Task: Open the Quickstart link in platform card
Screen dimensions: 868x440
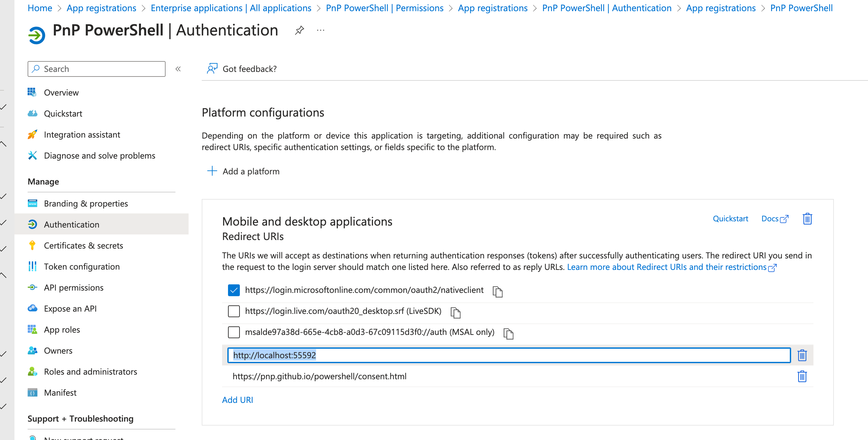Action: point(730,218)
